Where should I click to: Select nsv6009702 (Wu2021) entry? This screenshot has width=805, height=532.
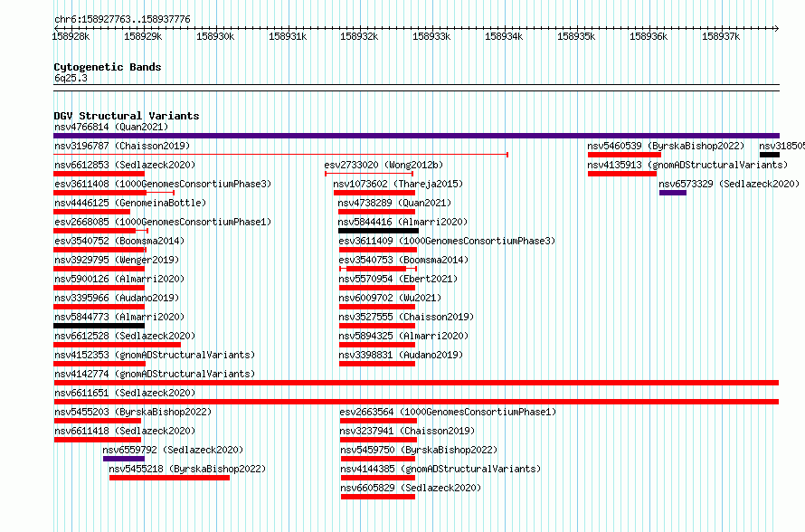pyautogui.click(x=390, y=298)
